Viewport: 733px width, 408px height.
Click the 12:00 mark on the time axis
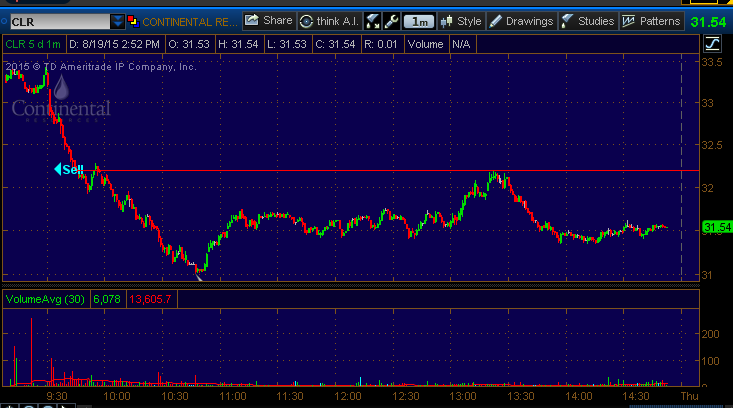(348, 396)
